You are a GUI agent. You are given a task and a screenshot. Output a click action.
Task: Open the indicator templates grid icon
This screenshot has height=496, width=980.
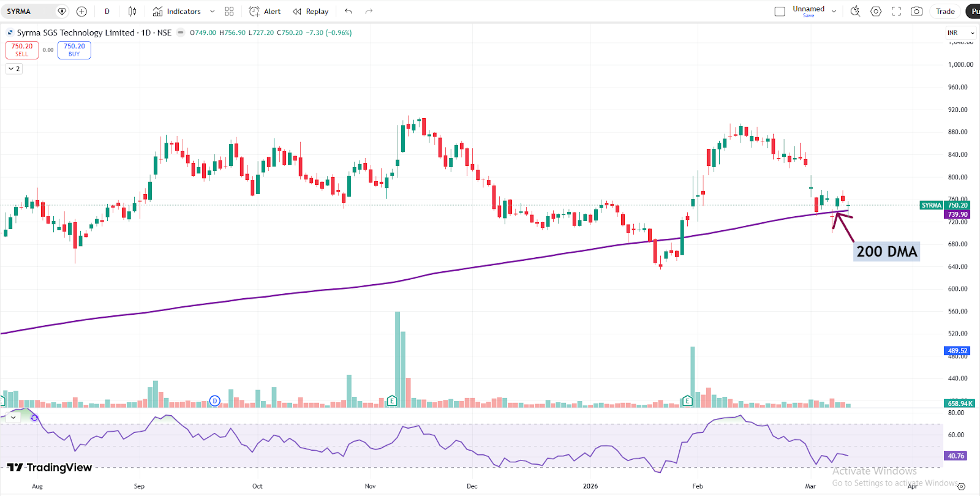[x=229, y=12]
